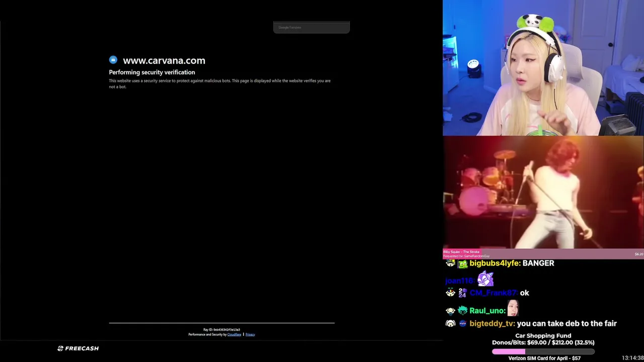Image resolution: width=644 pixels, height=362 pixels.
Task: Click the $6.20 amount on song bar
Action: click(x=638, y=254)
